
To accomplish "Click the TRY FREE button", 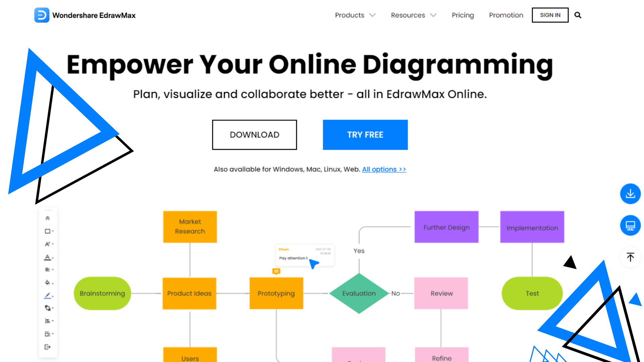I will point(365,135).
